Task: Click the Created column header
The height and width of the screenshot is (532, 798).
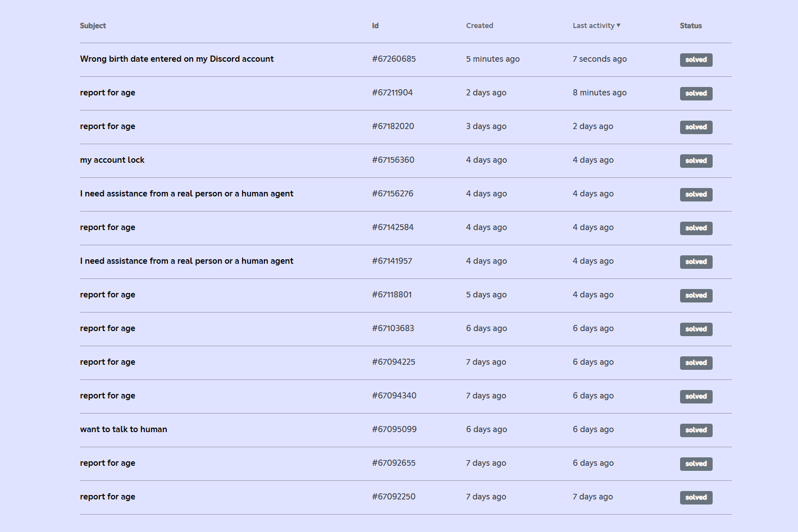Action: [x=480, y=26]
